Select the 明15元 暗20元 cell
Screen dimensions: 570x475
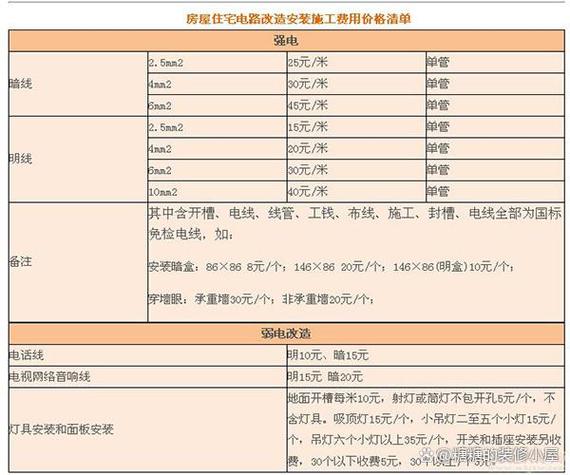tap(426, 377)
